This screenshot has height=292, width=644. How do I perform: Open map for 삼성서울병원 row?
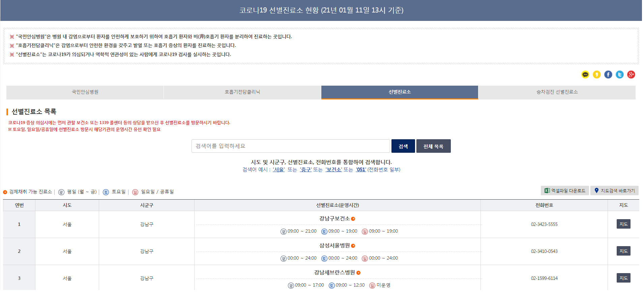point(623,251)
